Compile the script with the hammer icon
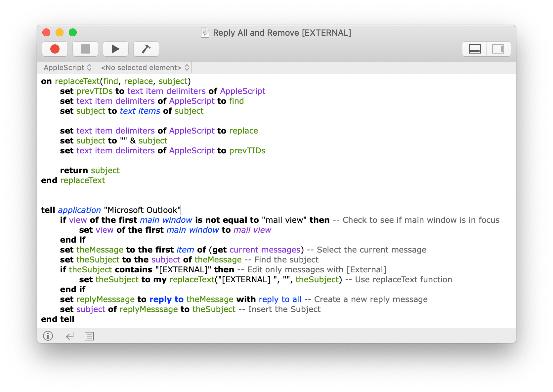 146,49
